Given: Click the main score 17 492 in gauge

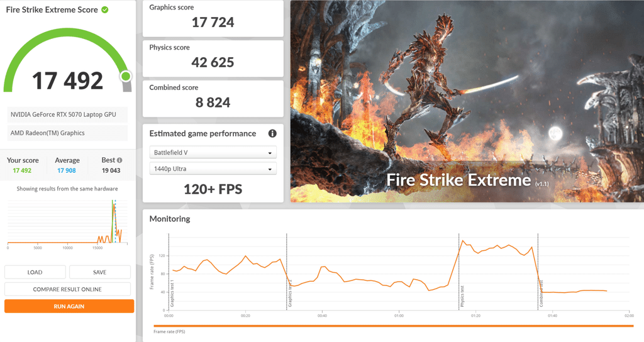Looking at the screenshot, I should (68, 80).
